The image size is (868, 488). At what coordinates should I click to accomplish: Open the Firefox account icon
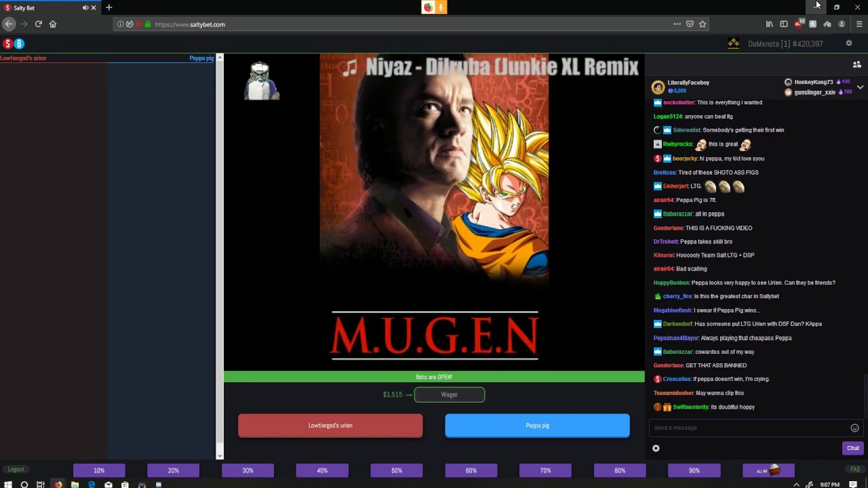coord(842,24)
